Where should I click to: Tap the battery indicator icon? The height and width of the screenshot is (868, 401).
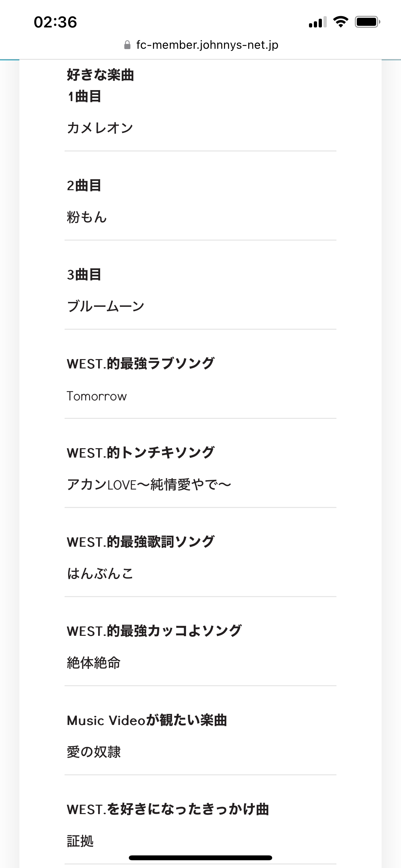(x=367, y=22)
